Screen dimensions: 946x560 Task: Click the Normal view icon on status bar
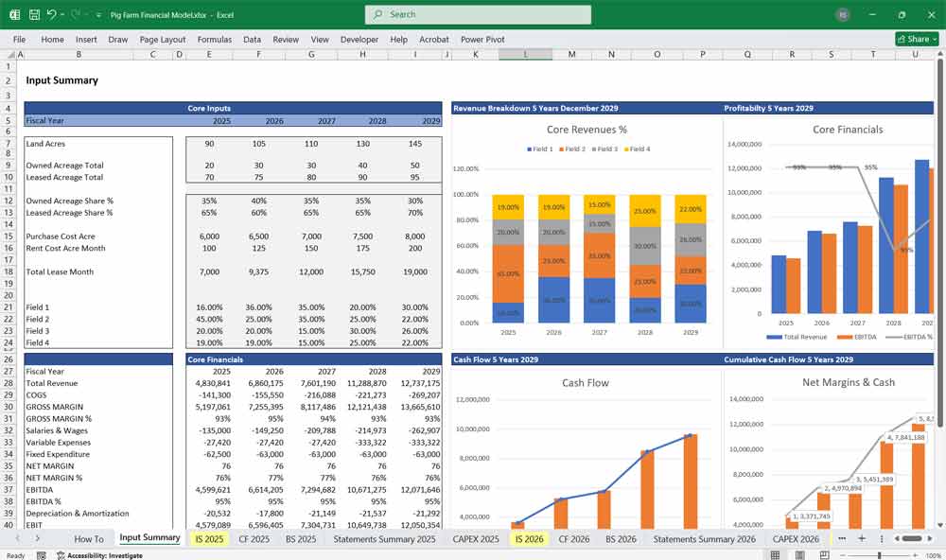[x=776, y=553]
